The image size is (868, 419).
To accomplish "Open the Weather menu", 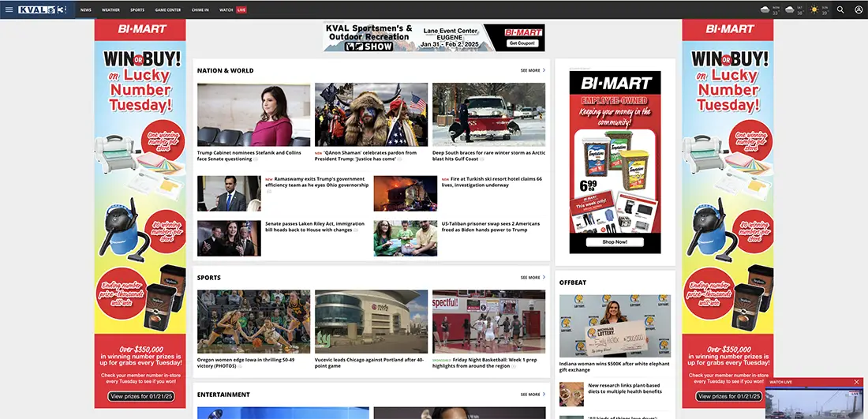I will pos(110,10).
